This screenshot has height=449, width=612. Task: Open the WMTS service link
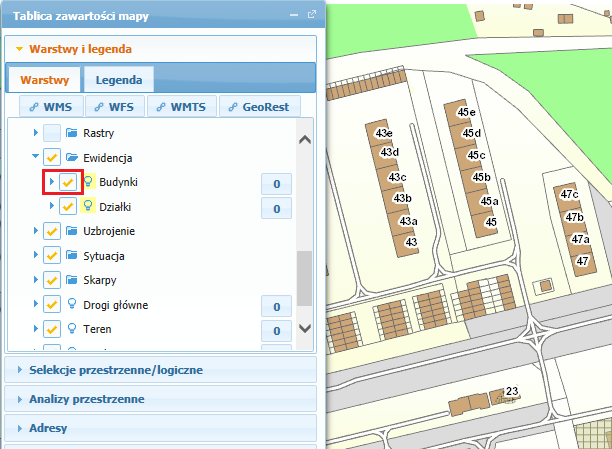point(181,107)
